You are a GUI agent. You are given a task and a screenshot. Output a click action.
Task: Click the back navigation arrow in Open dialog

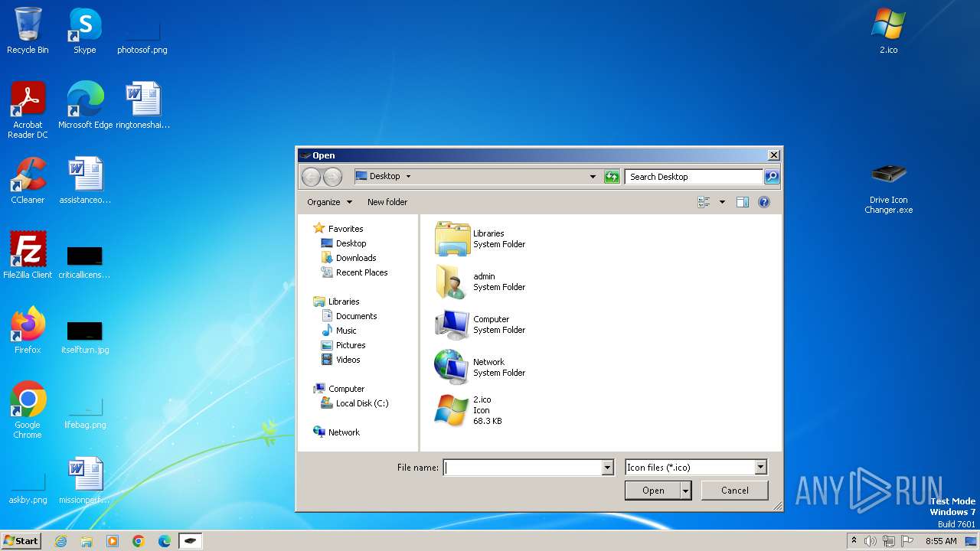(311, 177)
